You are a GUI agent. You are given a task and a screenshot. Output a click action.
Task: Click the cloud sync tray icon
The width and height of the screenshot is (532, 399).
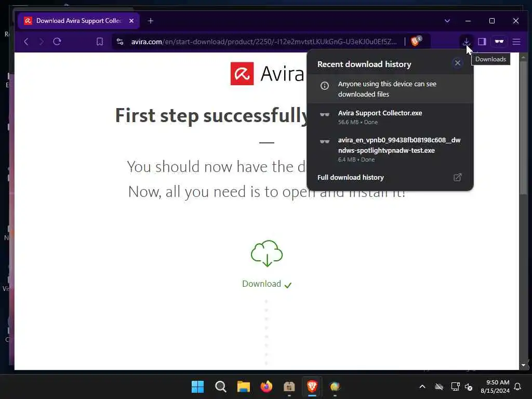pos(439,387)
